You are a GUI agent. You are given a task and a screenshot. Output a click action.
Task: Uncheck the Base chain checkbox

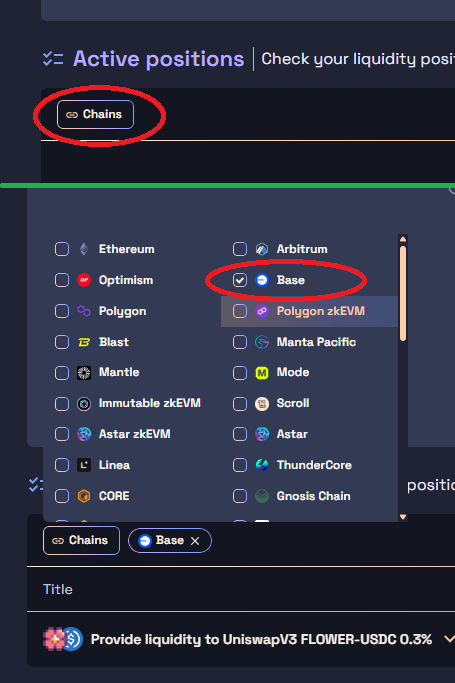click(240, 280)
